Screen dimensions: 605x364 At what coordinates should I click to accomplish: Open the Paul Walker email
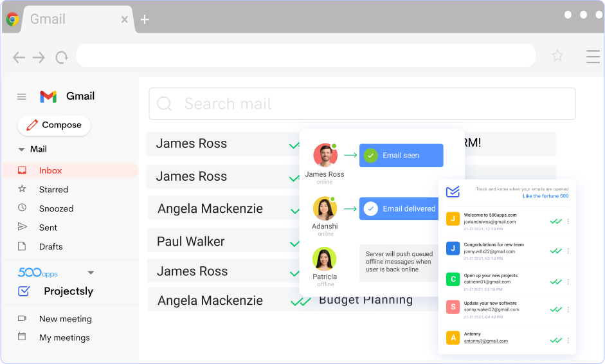pos(224,241)
